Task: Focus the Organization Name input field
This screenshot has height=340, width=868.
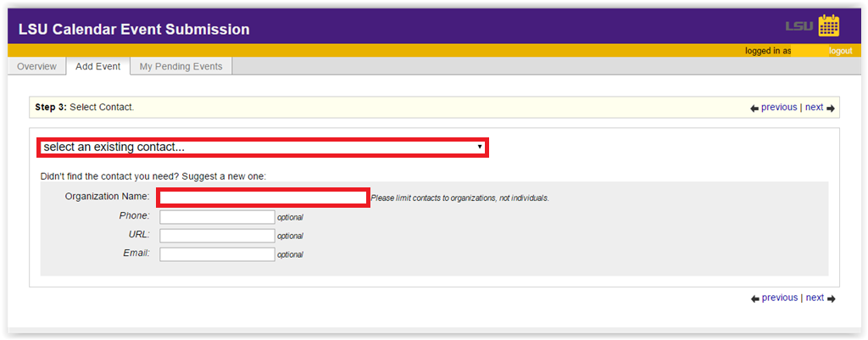Action: tap(264, 198)
